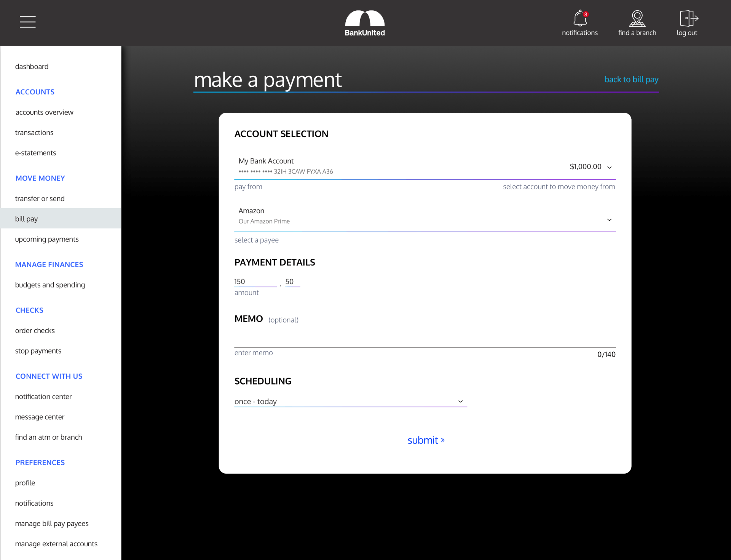Open budgets and spending page
The width and height of the screenshot is (731, 560).
coord(50,285)
